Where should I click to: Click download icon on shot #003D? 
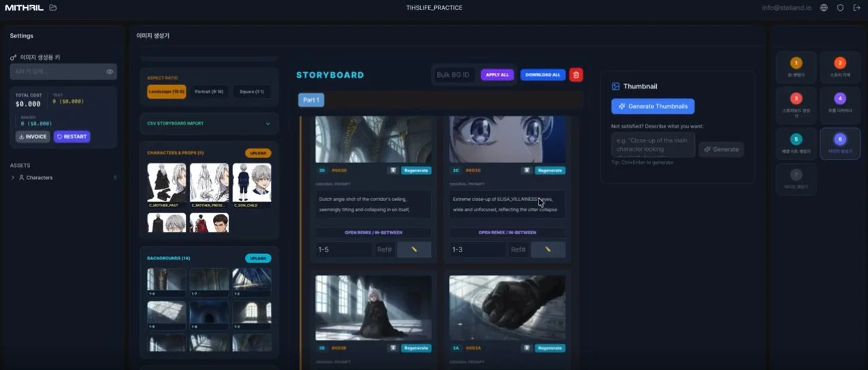coord(393,170)
